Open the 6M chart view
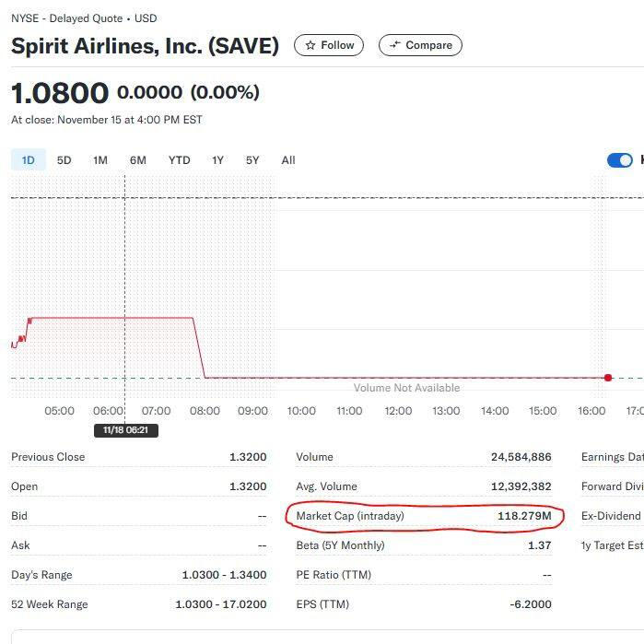 [138, 160]
